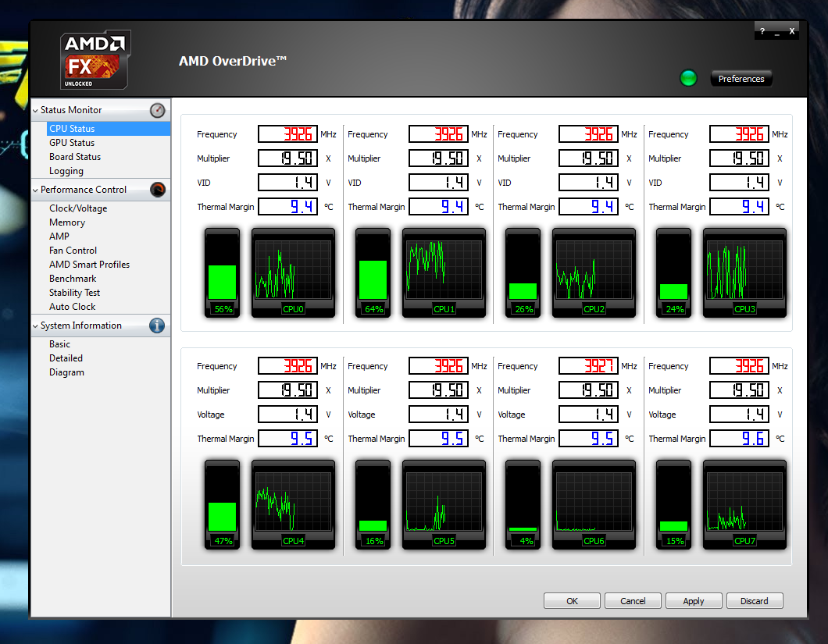
Task: Click the 3927 MHz frequency readout
Action: tap(588, 366)
